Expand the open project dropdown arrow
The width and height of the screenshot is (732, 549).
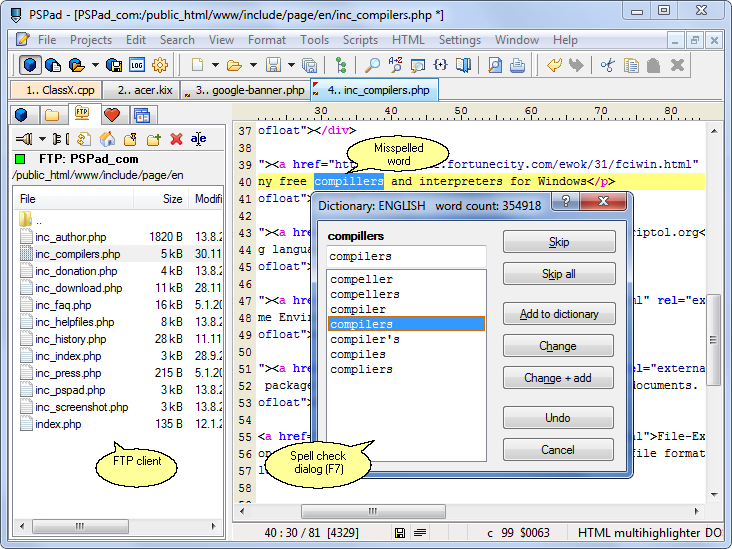pyautogui.click(x=95, y=65)
